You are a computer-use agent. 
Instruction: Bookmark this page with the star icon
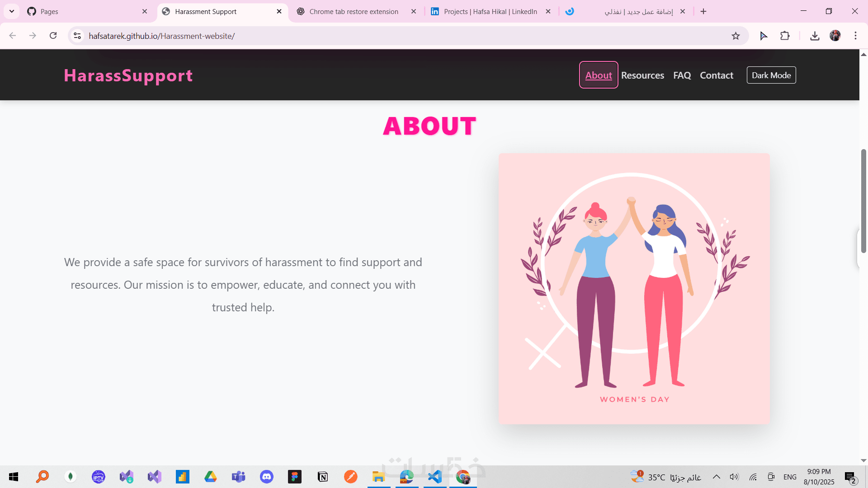pos(736,36)
